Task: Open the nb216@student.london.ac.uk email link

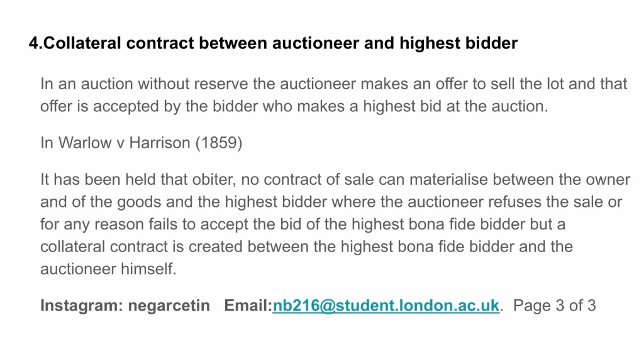Action: (386, 306)
